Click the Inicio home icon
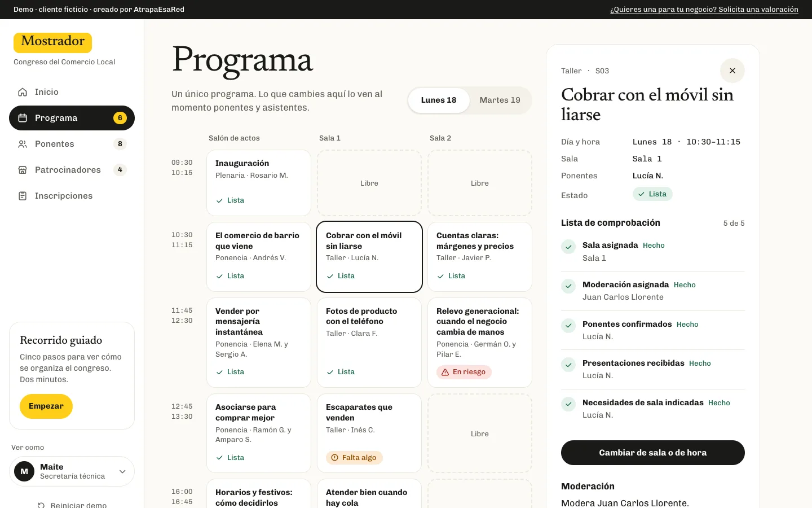The image size is (812, 508). pyautogui.click(x=23, y=92)
